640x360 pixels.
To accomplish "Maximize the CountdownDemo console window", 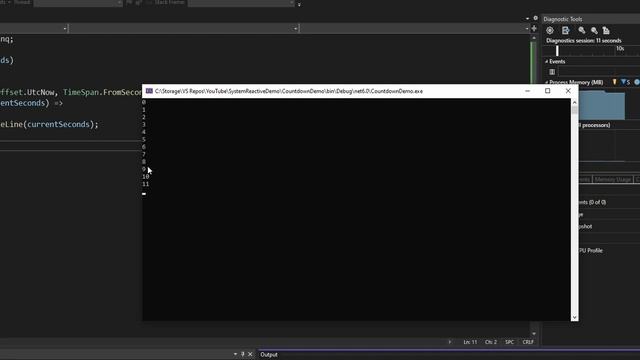I will (x=547, y=91).
